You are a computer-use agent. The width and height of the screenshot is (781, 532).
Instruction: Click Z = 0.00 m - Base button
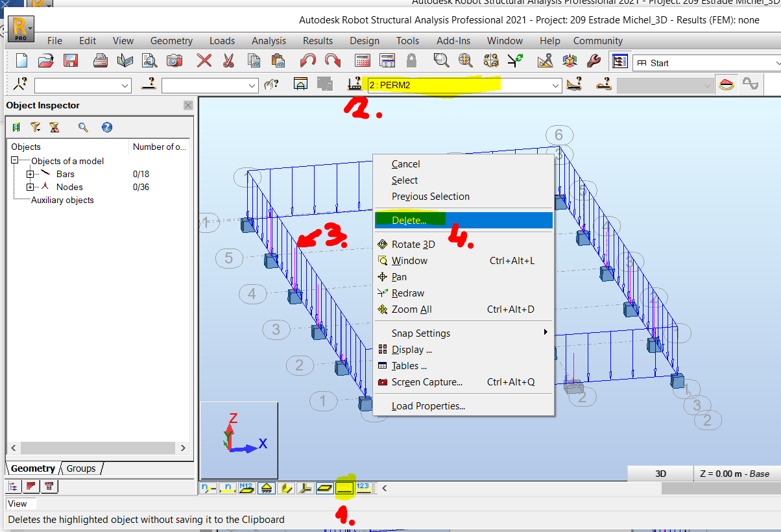pos(737,474)
